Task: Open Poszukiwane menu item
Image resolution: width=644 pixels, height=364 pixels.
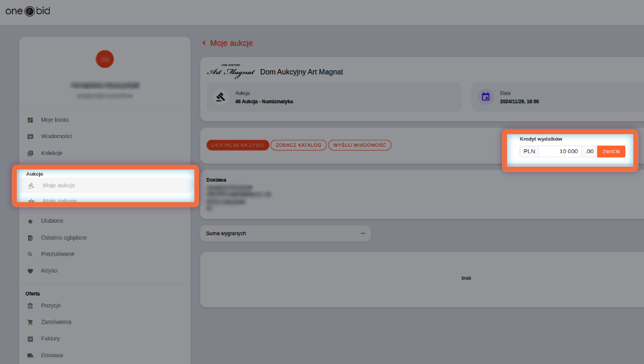Action: [57, 254]
